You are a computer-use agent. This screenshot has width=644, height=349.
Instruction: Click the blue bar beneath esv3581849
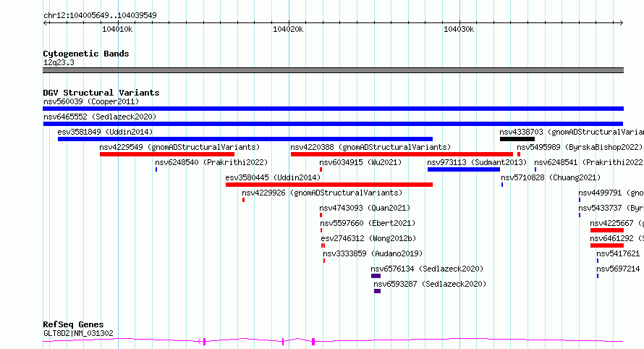point(245,139)
